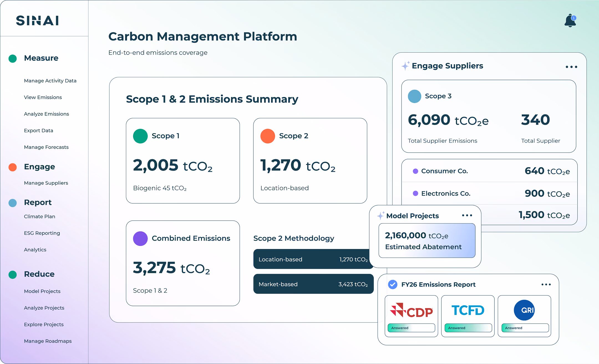Select the Electronics Co. supplier row
The image size is (599, 364).
[489, 193]
